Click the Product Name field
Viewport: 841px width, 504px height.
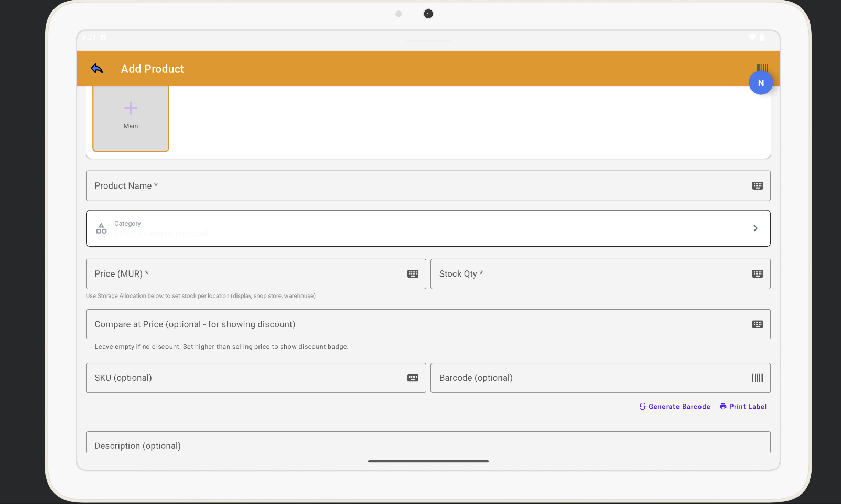428,186
